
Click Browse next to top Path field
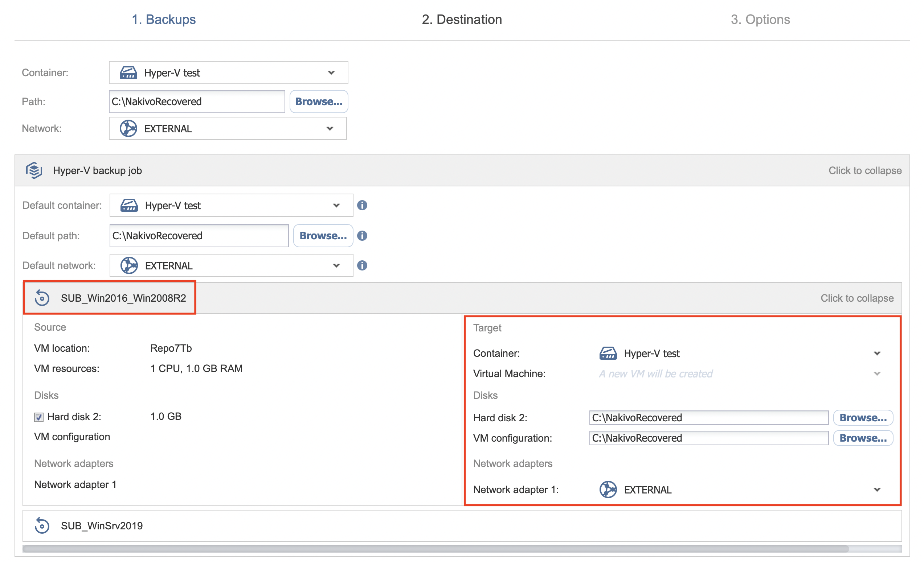(318, 102)
